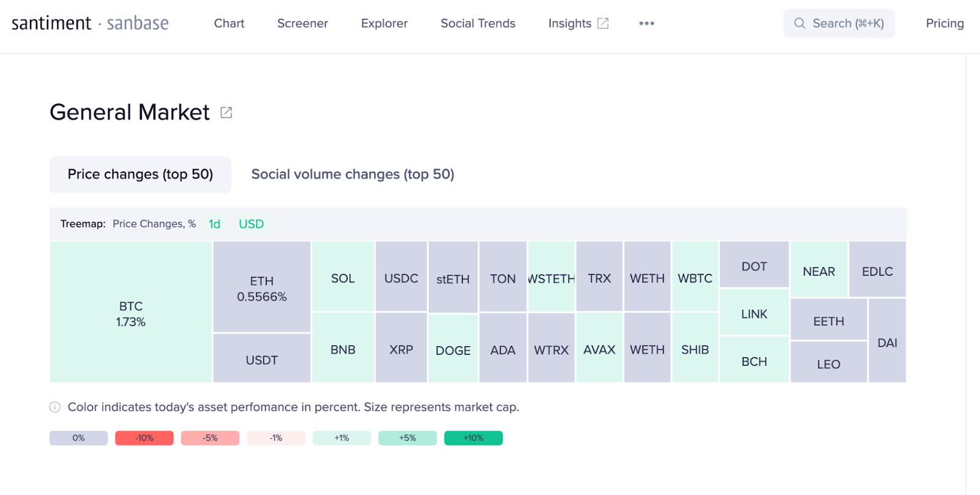Click the info icon beside color description
This screenshot has height=495, width=980.
[55, 407]
